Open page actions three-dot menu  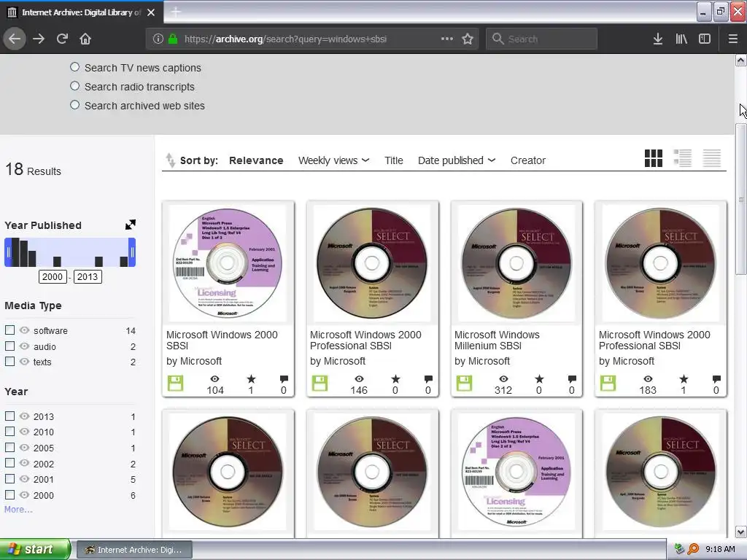tap(447, 39)
